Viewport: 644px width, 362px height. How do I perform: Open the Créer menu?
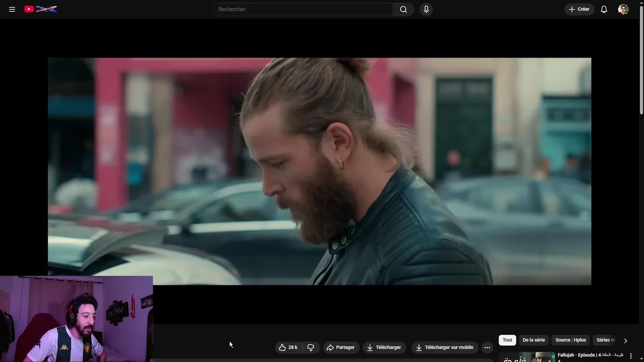[579, 9]
